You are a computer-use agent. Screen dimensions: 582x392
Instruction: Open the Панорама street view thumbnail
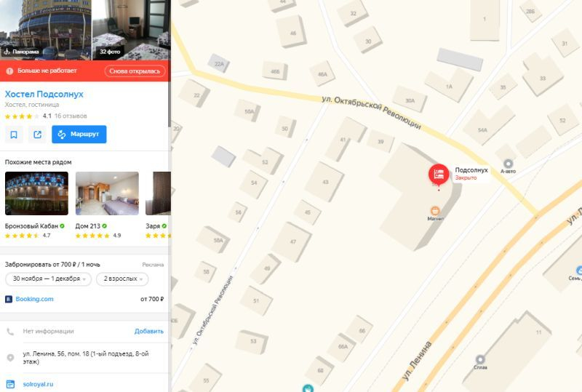pyautogui.click(x=46, y=30)
